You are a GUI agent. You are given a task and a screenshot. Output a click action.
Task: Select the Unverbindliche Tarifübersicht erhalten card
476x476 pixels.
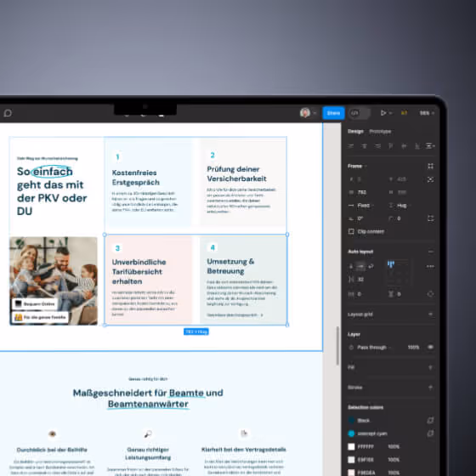point(149,280)
